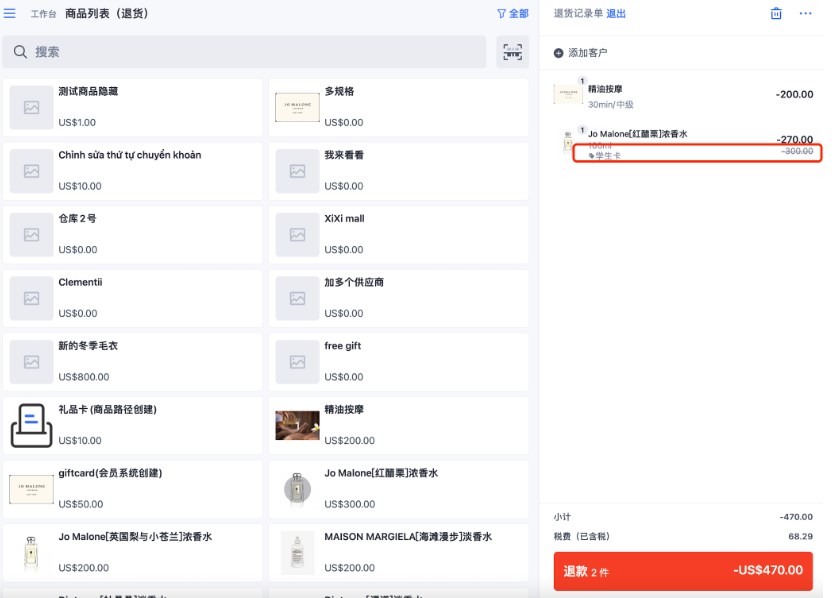Click cart thumbnail of 精油按摩

568,94
